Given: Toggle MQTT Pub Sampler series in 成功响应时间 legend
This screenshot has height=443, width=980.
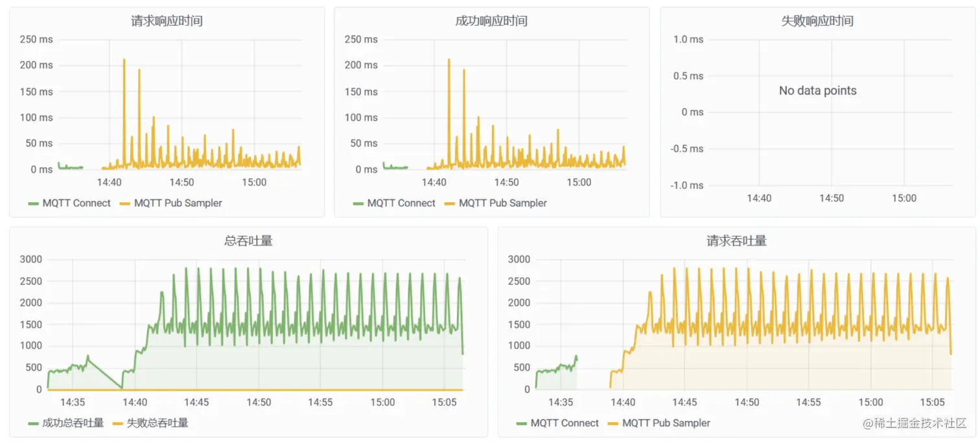Looking at the screenshot, I should pyautogui.click(x=503, y=203).
